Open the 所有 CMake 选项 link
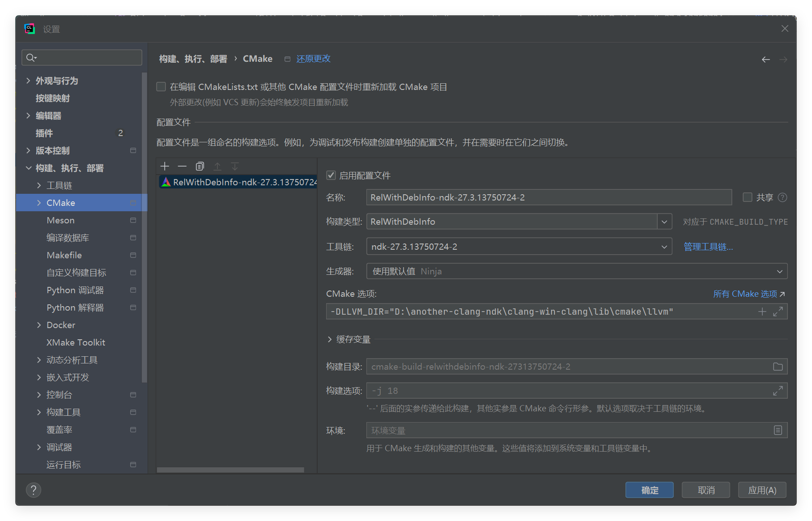 click(749, 294)
